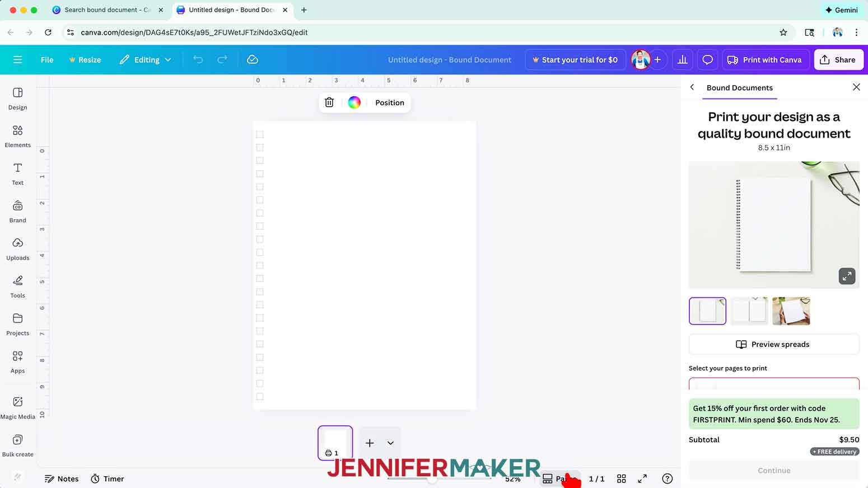Viewport: 868px width, 488px height.
Task: Click Preview spreads button
Action: 773,344
